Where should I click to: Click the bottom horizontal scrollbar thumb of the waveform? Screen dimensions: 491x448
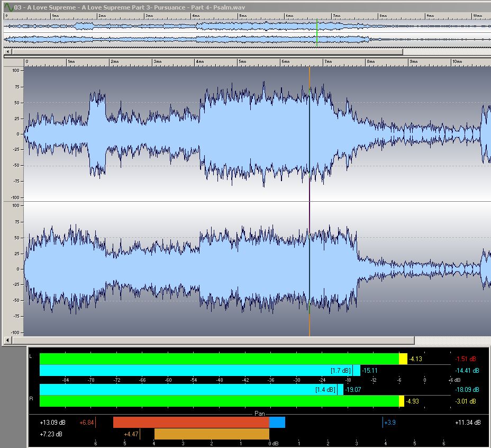click(249, 339)
